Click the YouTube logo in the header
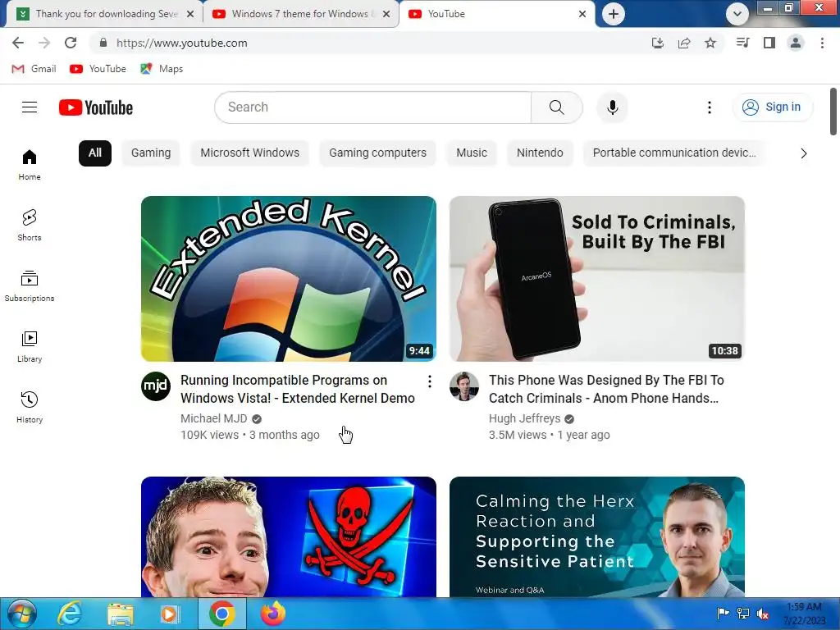This screenshot has width=840, height=630. point(96,107)
